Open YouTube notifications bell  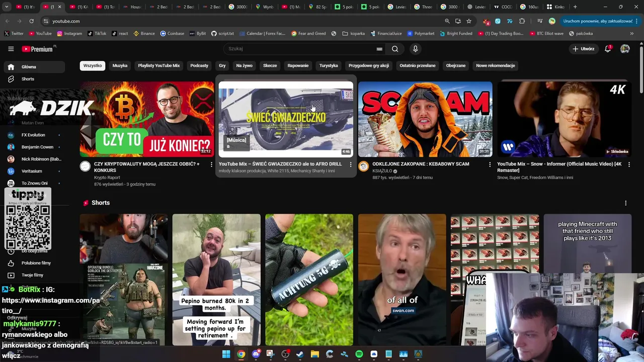pos(608,49)
